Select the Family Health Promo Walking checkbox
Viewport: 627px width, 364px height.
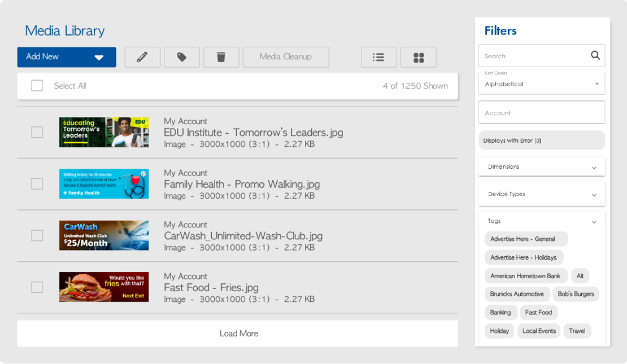pyautogui.click(x=37, y=184)
